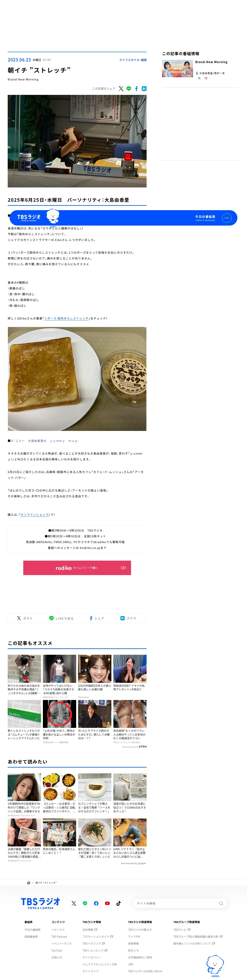Click the TikTok icon in the footer
This screenshot has width=247, height=980.
pos(118,903)
